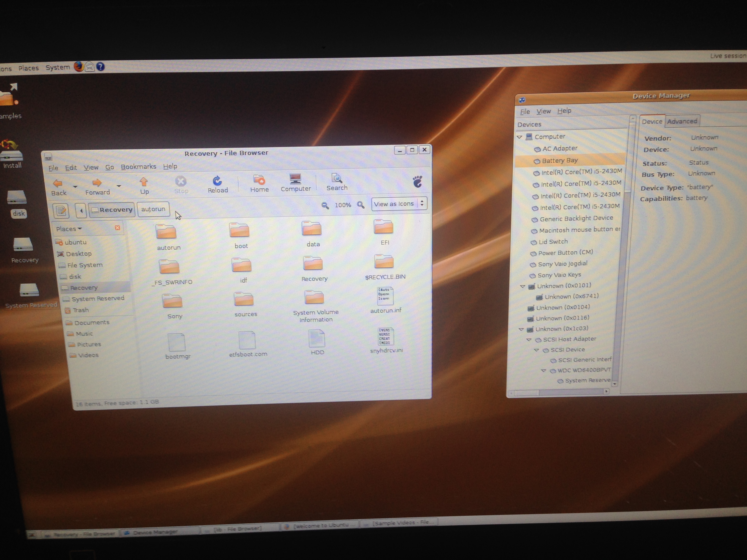Viewport: 747px width, 560px height.
Task: Open Device Manager's Help menu
Action: tap(564, 111)
